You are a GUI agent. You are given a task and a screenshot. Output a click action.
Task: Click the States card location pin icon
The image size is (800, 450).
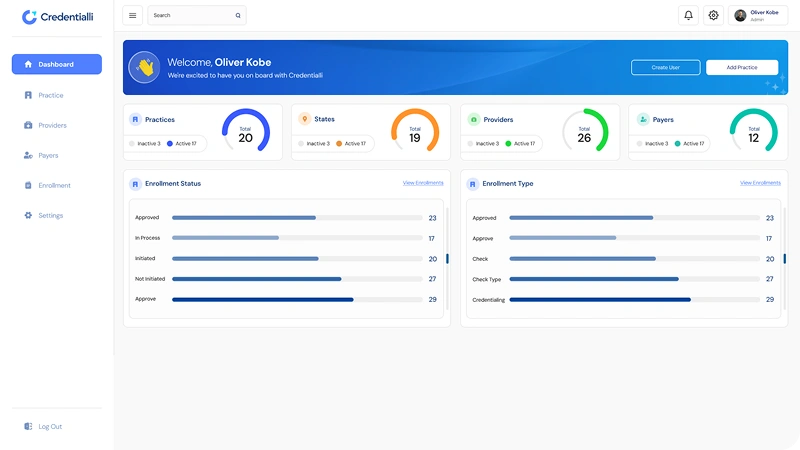click(304, 120)
